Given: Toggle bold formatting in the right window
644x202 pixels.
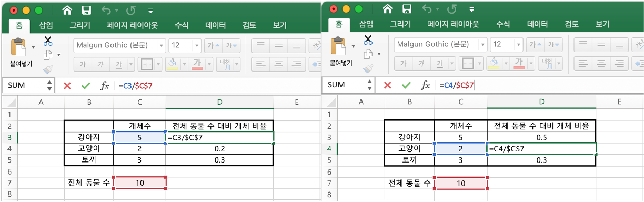Looking at the screenshot, I should point(403,63).
